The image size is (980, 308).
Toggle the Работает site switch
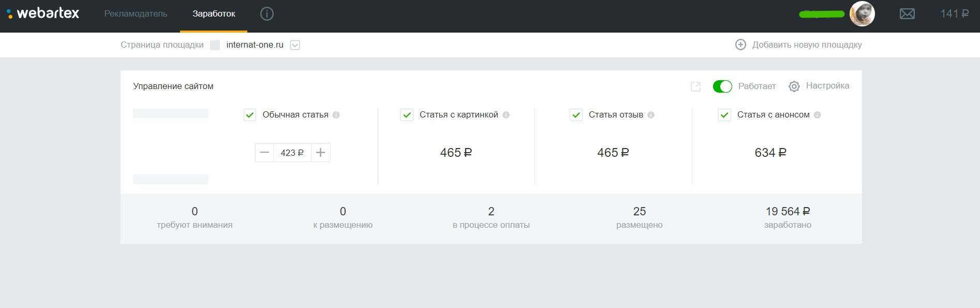point(722,86)
